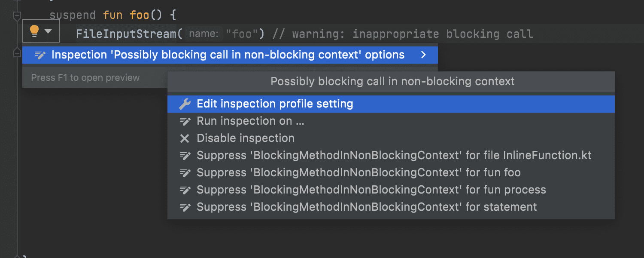The image size is (644, 258).
Task: Click the fold end marker below the lightbulb
Action: point(17,52)
